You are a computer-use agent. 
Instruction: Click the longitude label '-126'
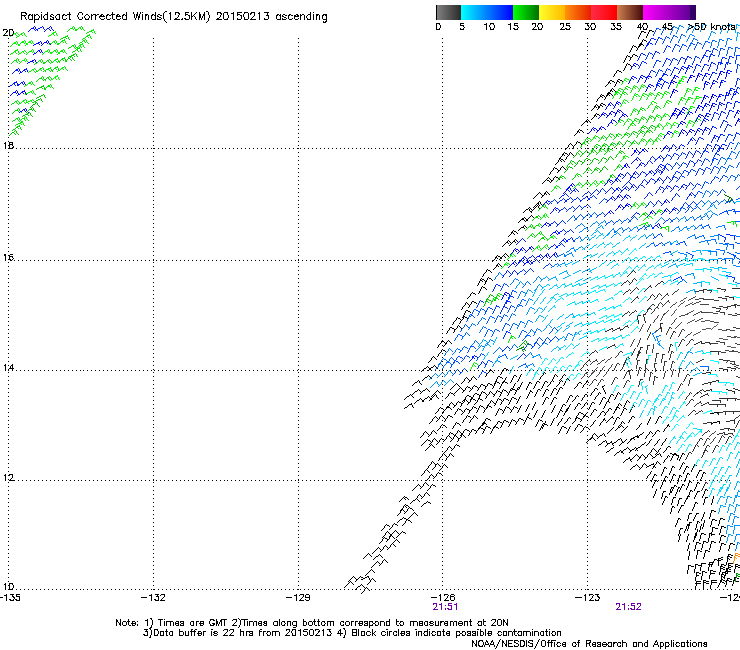click(443, 598)
